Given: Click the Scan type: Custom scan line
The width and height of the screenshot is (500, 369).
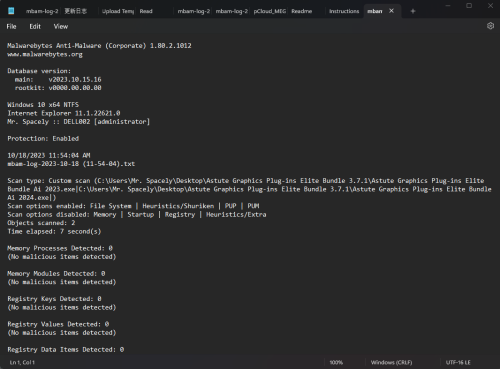Looking at the screenshot, I should pos(246,181).
